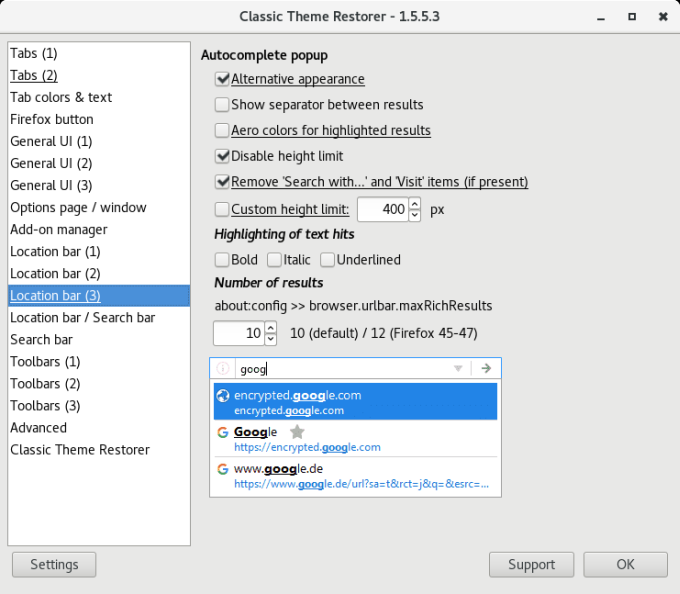Click the Google favicon of the www.google.de result

[x=223, y=469]
